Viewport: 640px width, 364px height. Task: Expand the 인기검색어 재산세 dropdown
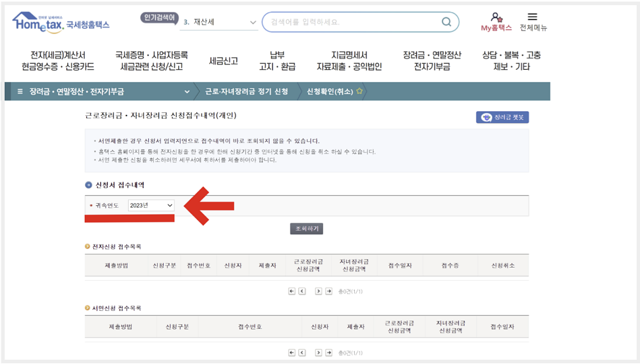pyautogui.click(x=253, y=22)
